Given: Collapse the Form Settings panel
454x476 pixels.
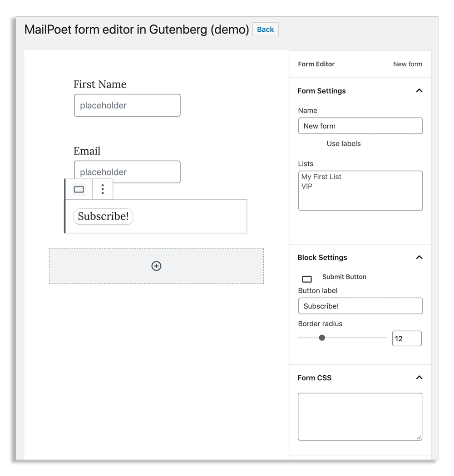Looking at the screenshot, I should coord(419,91).
